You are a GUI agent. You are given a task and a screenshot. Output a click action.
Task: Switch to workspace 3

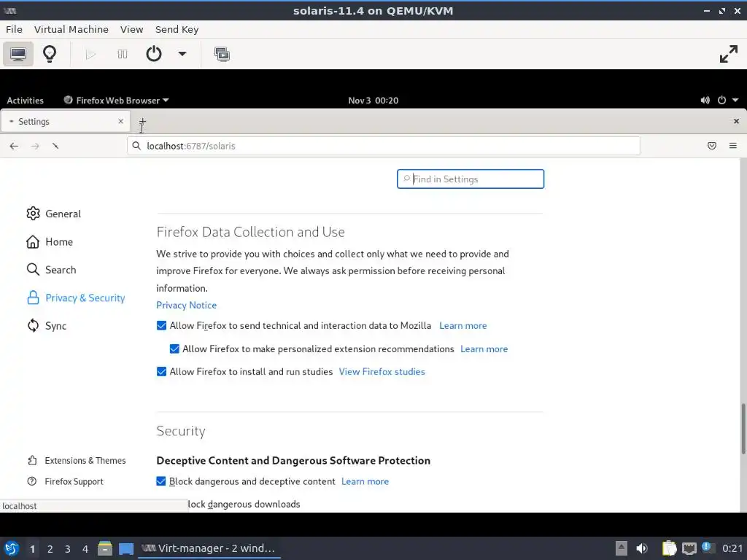pyautogui.click(x=68, y=549)
